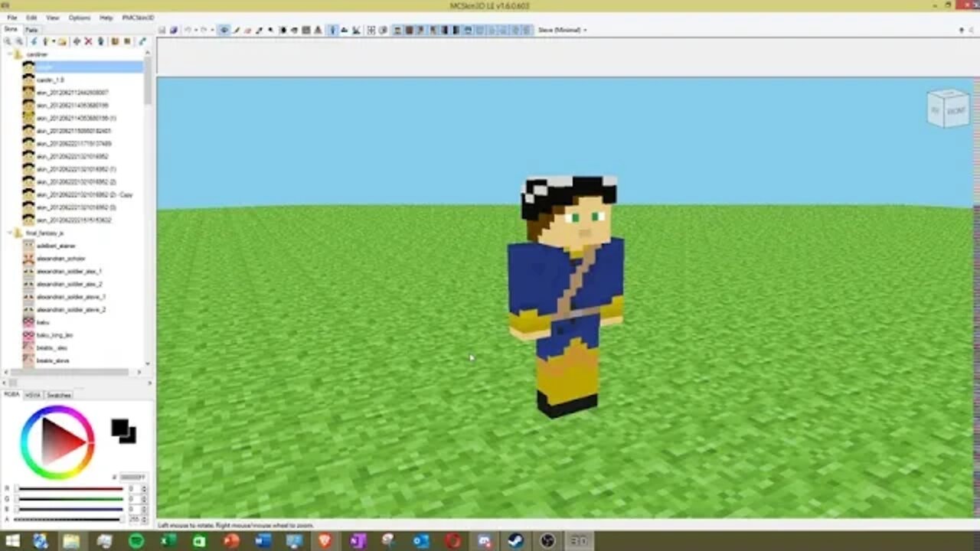Click the alpha A channel slider
Screen dimensions: 980x551
[69, 519]
